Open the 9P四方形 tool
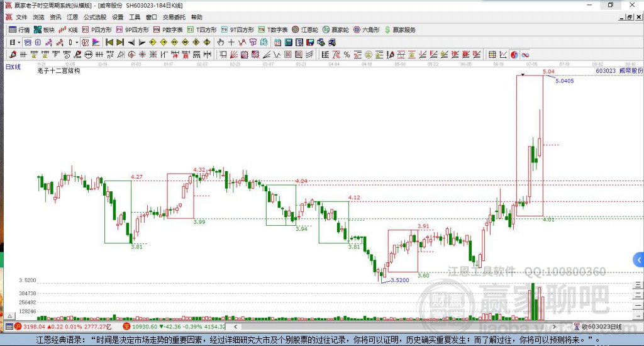This screenshot has width=644, height=346. coord(133,30)
